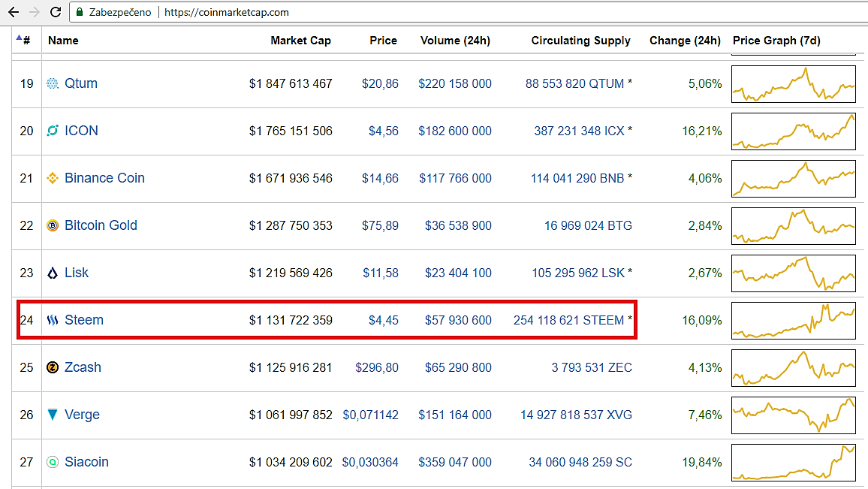Screen dimensions: 868x489
Task: Click Bitcoin Gold's 7-day price graph
Action: tap(793, 226)
